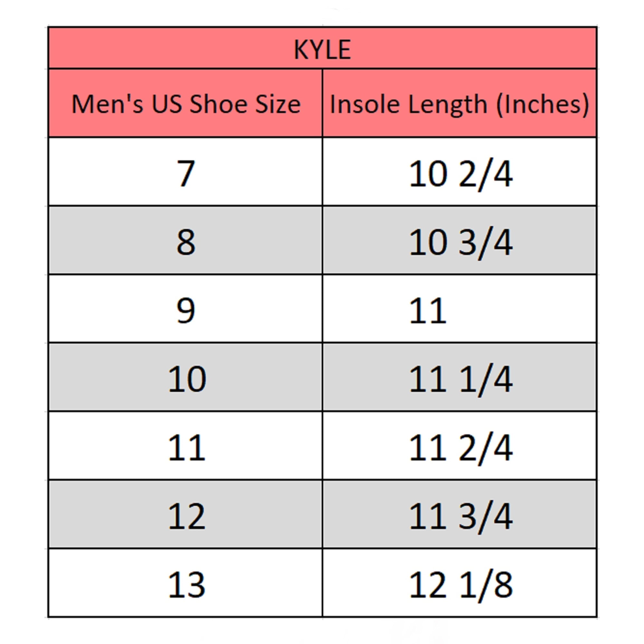The height and width of the screenshot is (644, 644).
Task: Click "(Inches)" in the column header
Action: 542,104
